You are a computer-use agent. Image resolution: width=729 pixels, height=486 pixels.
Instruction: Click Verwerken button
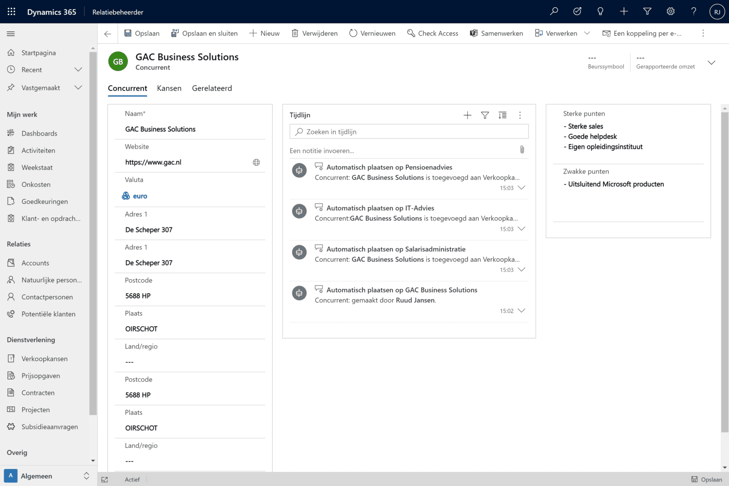(x=556, y=33)
